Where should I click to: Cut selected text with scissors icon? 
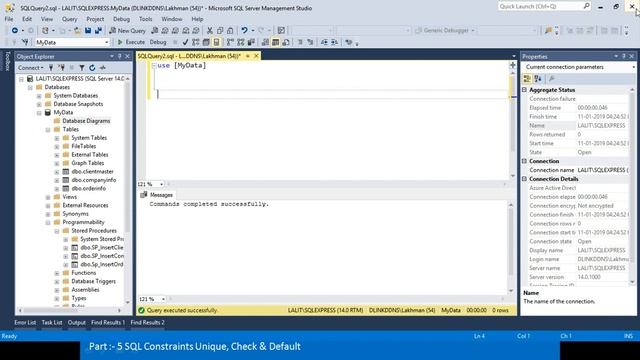coord(210,31)
